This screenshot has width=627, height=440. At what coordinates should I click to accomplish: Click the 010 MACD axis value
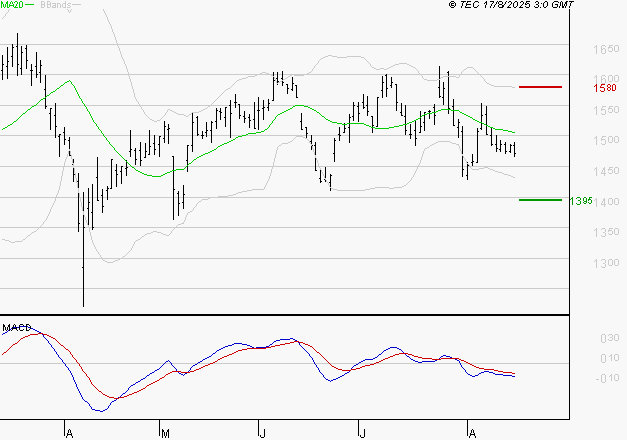(610, 358)
